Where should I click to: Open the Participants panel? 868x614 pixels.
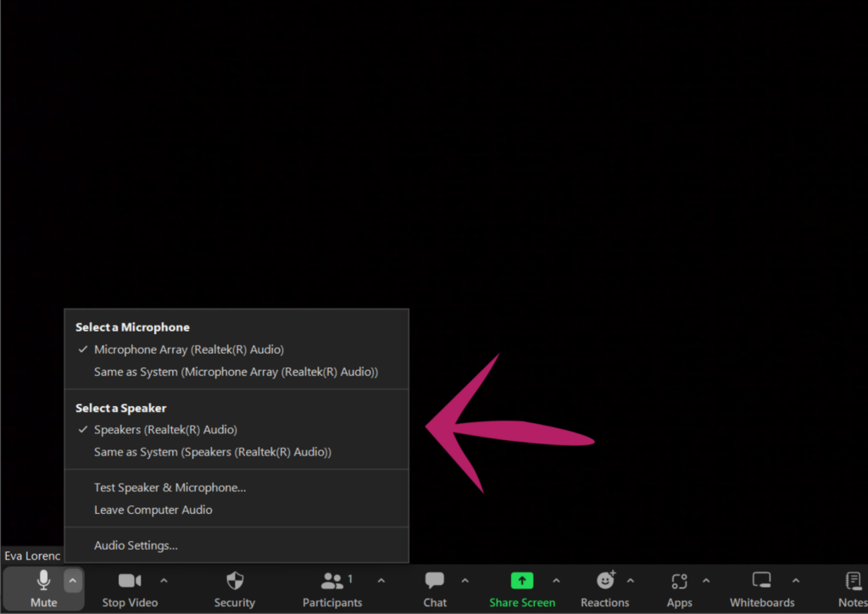332,589
